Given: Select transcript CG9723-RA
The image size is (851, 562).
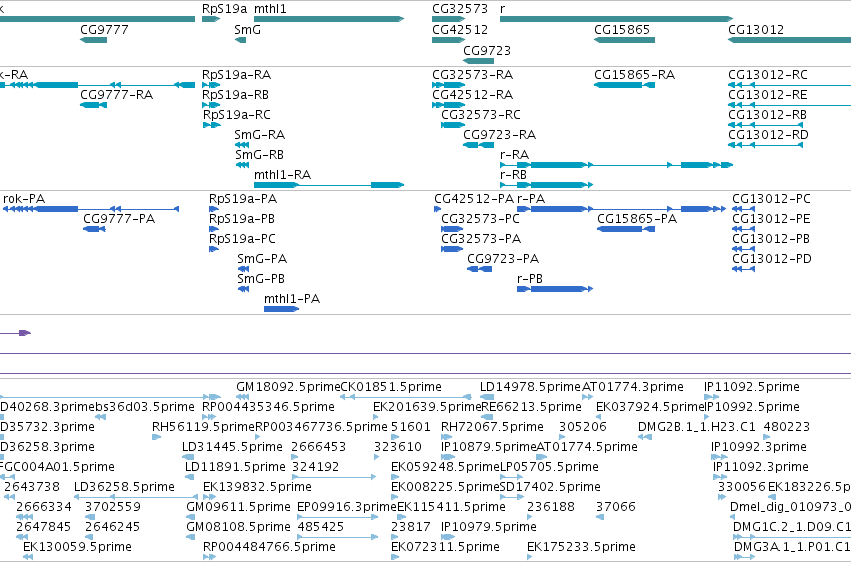Looking at the screenshot, I should 478,145.
